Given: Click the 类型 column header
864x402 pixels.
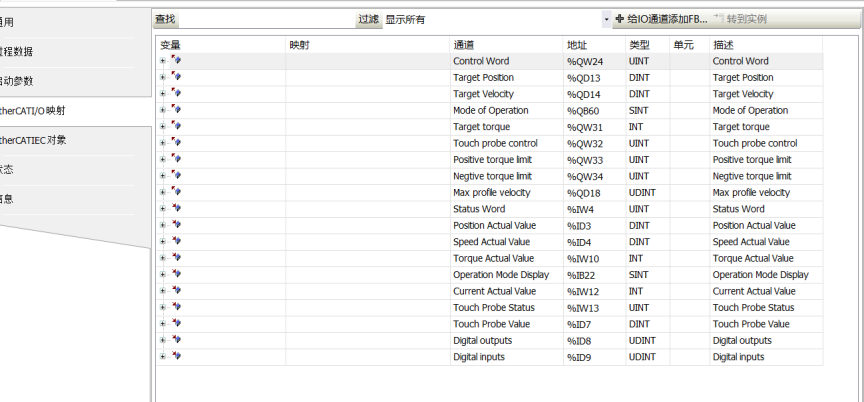Looking at the screenshot, I should pos(647,45).
